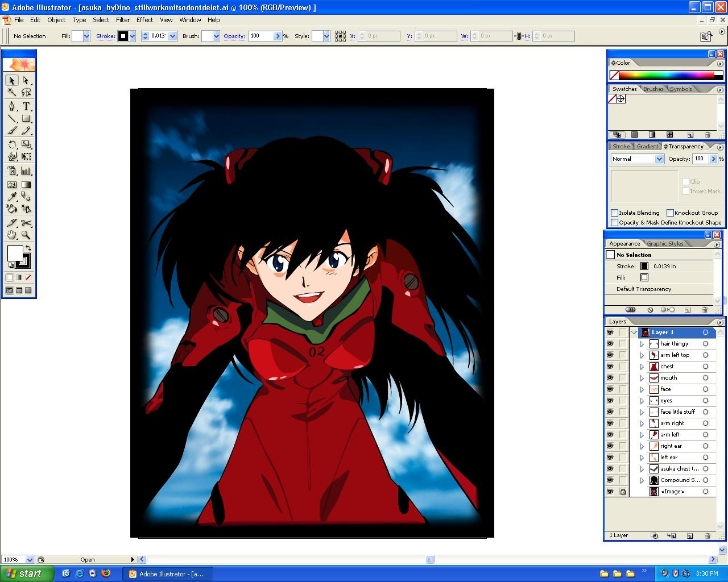Select the Pen tool
The height and width of the screenshot is (582, 728).
click(x=12, y=106)
